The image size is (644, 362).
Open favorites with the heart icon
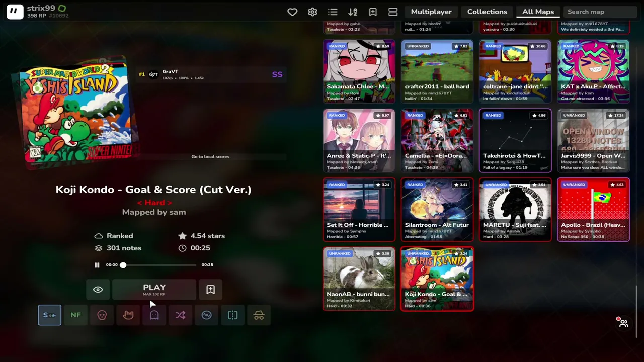(x=292, y=12)
